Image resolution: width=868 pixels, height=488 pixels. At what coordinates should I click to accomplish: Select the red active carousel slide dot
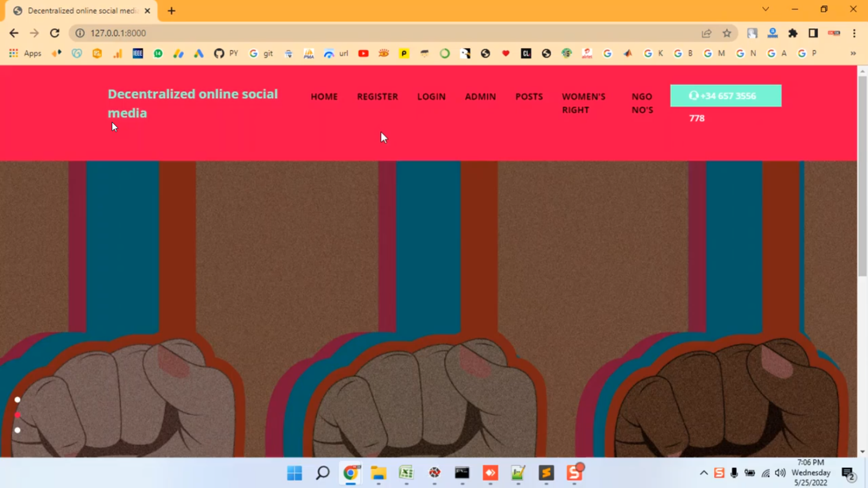(x=17, y=415)
